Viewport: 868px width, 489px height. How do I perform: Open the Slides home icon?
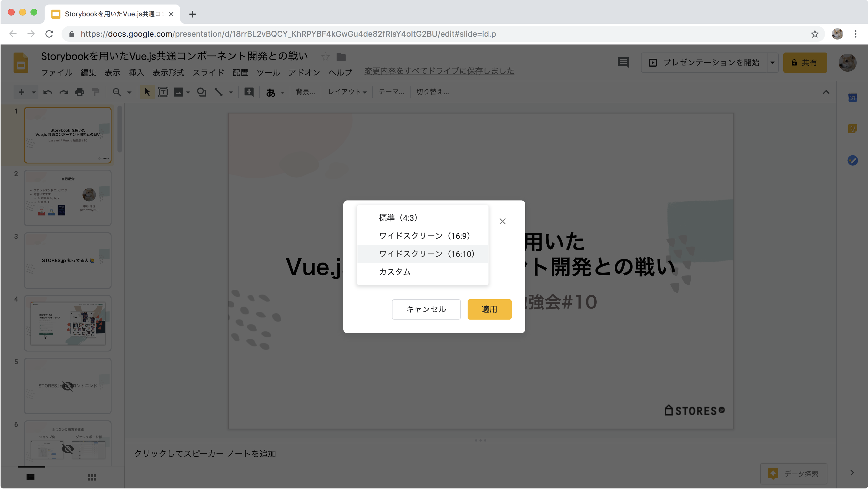tap(21, 62)
